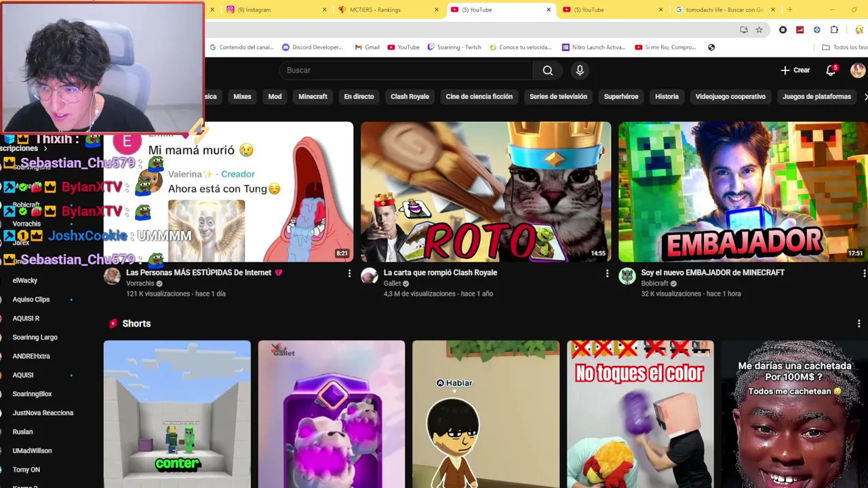
Task: Bookmark this page with star icon
Action: point(759,30)
